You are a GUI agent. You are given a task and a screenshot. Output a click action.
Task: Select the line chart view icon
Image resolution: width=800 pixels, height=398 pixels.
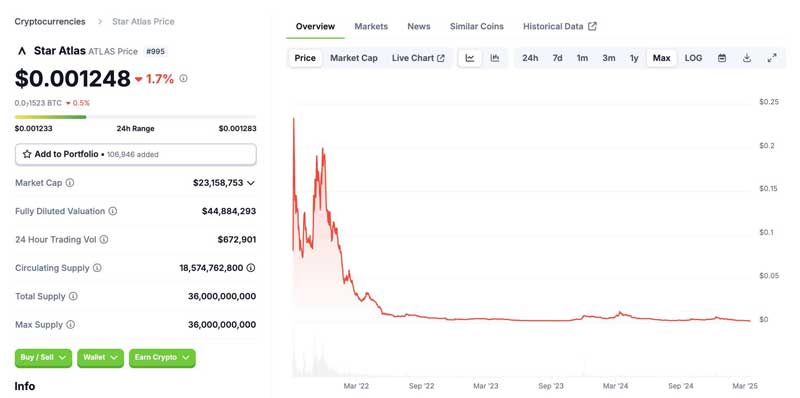click(x=470, y=58)
